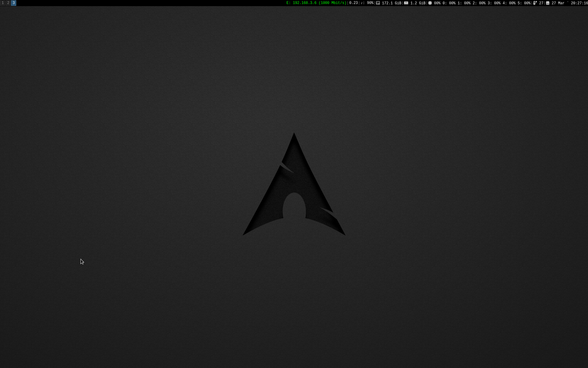Viewport: 588px width, 368px height.
Task: Switch to workspace 1
Action: click(3, 3)
